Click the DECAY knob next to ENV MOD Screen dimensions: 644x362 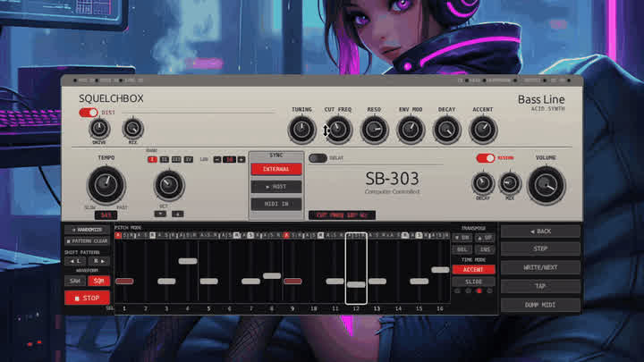[447, 130]
